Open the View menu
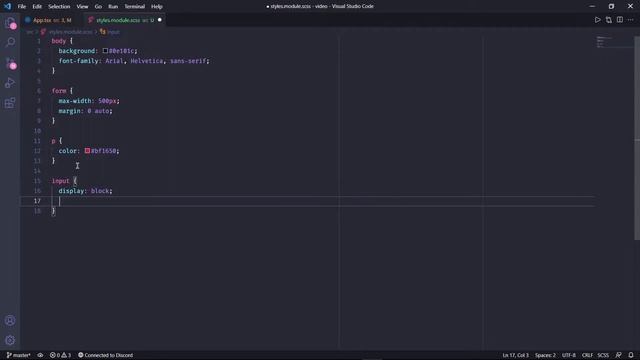This screenshot has height=360, width=640. click(x=82, y=7)
